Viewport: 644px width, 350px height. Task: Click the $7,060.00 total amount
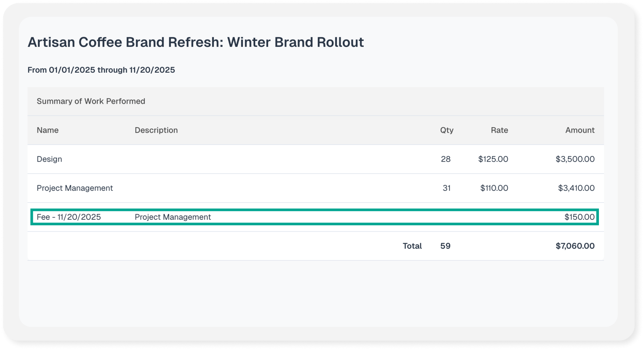pos(575,246)
